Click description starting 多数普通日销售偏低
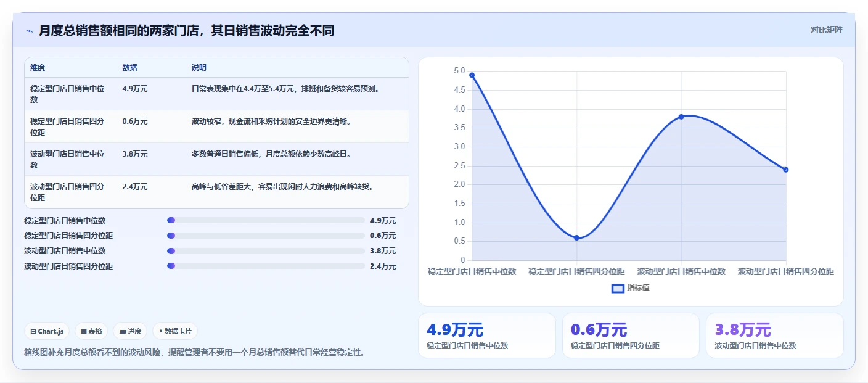 click(271, 154)
